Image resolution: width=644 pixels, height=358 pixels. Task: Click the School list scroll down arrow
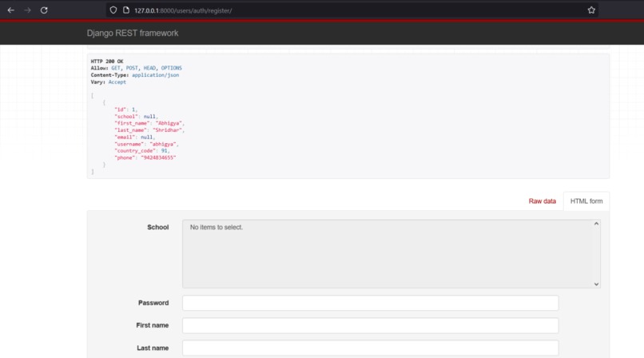click(x=596, y=284)
